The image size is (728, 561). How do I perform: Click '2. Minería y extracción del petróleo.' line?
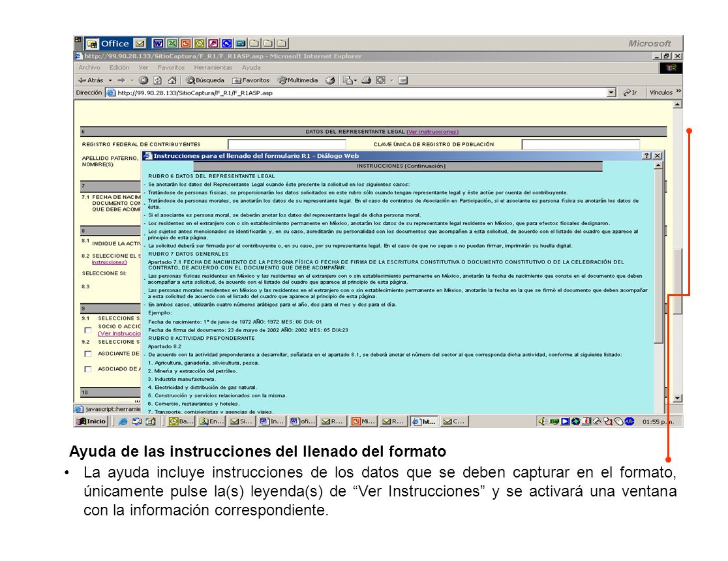click(192, 371)
